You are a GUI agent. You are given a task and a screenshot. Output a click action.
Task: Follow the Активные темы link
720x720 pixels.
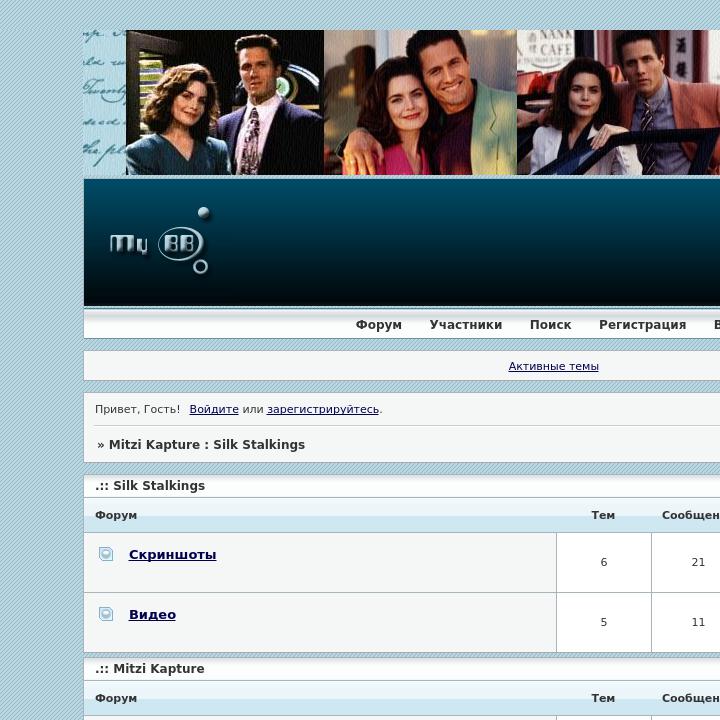[553, 366]
